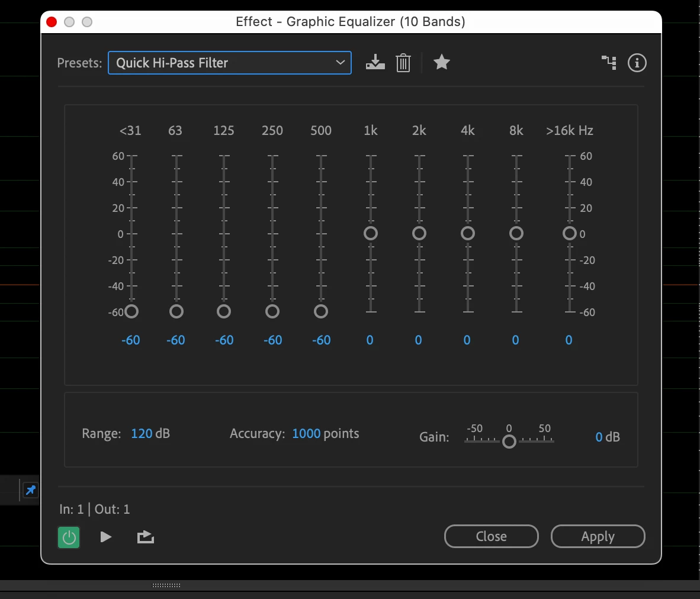Viewport: 700px width, 599px height.
Task: Click the 250 Hz band slider handle
Action: (x=272, y=311)
